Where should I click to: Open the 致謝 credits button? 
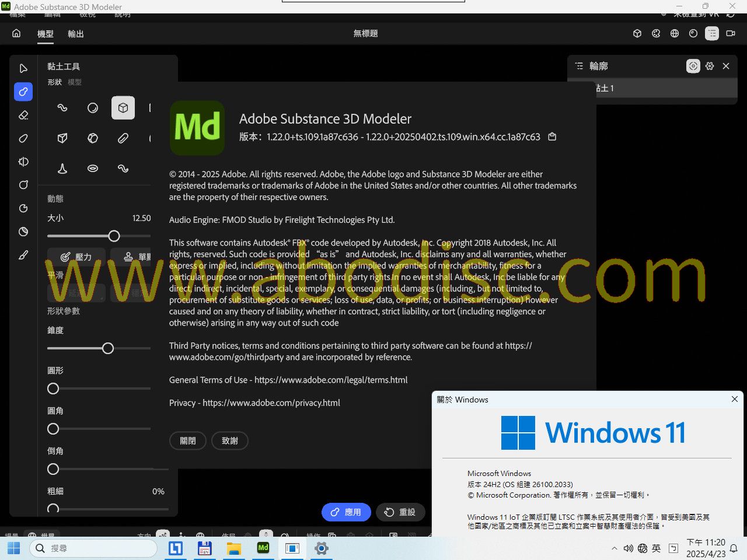[x=230, y=440]
